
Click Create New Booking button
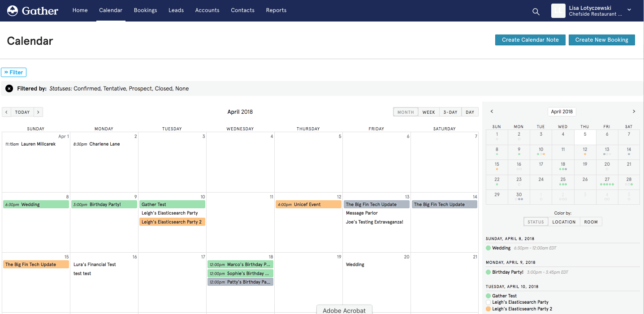click(601, 40)
